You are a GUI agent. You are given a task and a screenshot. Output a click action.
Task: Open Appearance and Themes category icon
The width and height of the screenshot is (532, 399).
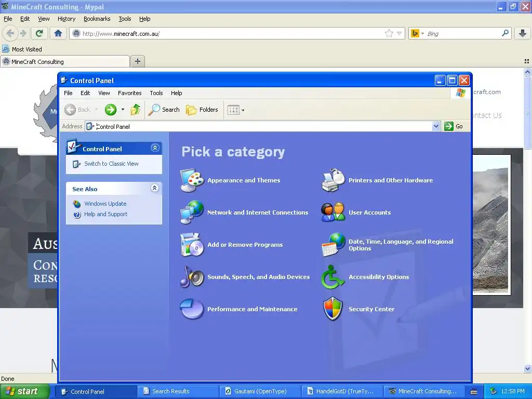pyautogui.click(x=192, y=180)
